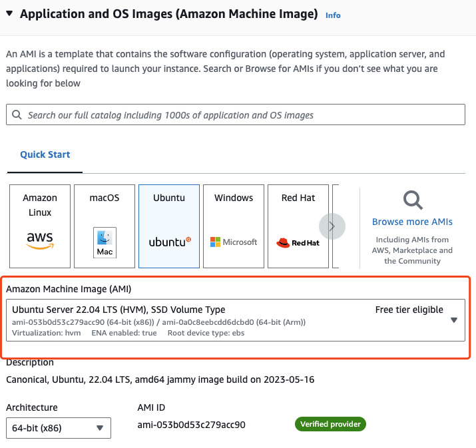Click the AMI ID value ami-053b0d53c279acc90
476x448 pixels.
click(x=191, y=425)
